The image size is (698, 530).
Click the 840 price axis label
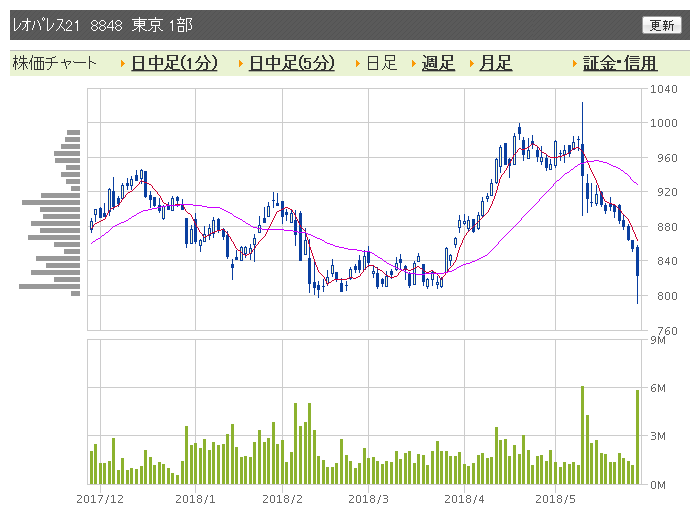pos(667,261)
